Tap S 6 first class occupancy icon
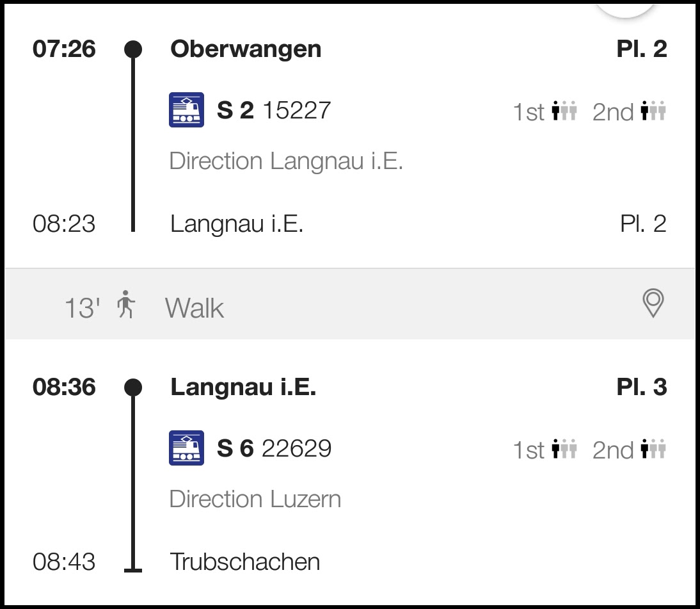The image size is (700, 609). 564,450
